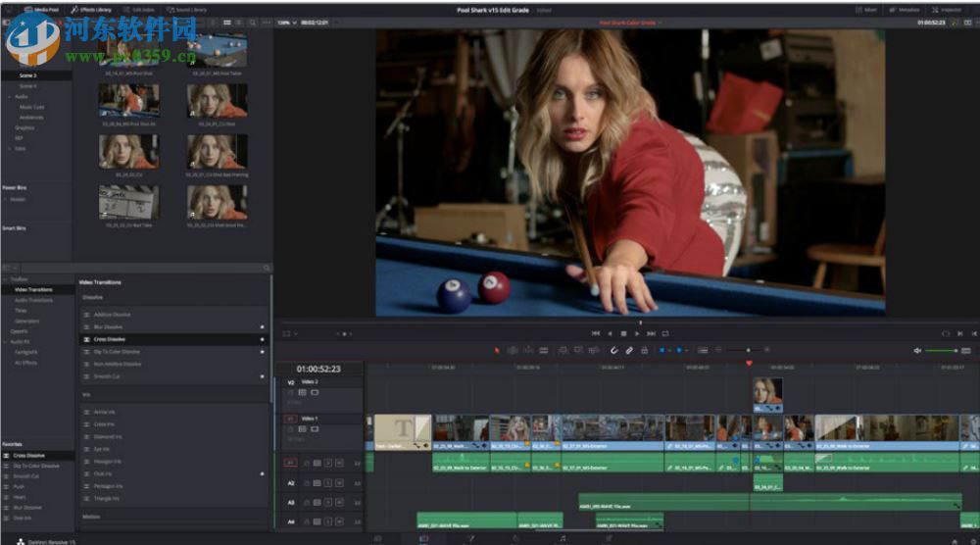The image size is (980, 545).
Task: Jump to last frame button
Action: click(x=652, y=333)
